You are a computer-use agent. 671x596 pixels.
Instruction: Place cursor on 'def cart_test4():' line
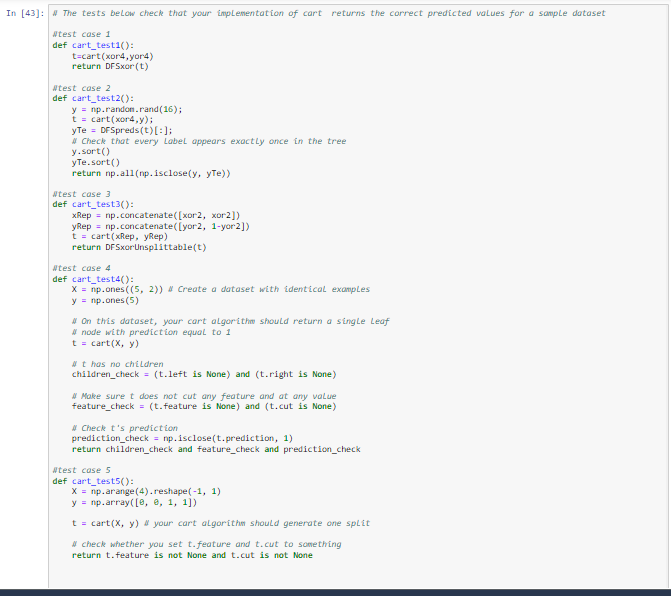pos(93,279)
